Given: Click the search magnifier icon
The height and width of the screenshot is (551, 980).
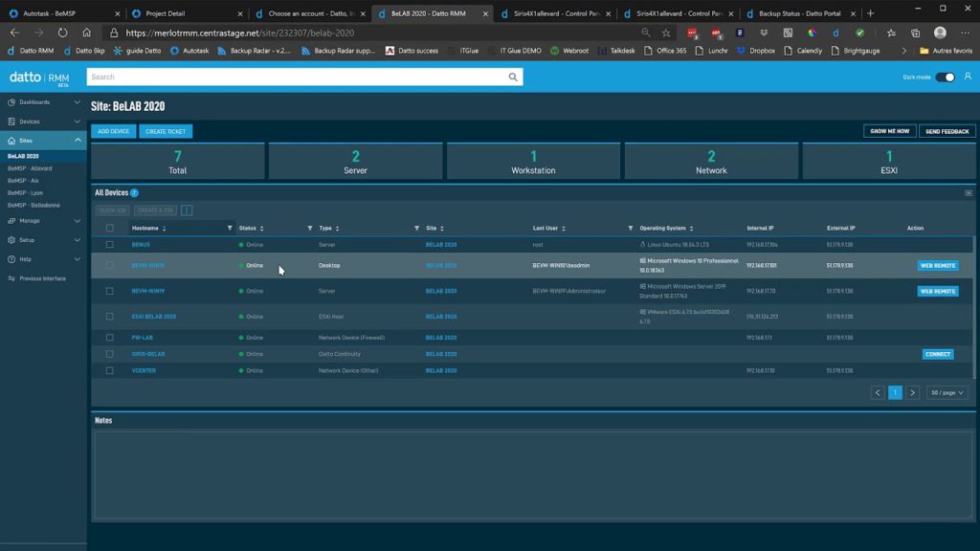Looking at the screenshot, I should pyautogui.click(x=514, y=77).
